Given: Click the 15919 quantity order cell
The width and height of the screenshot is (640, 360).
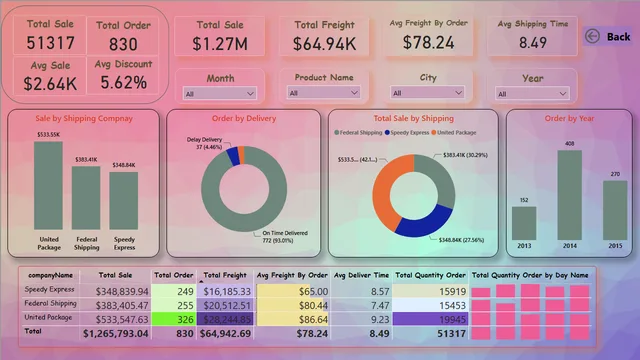Looking at the screenshot, I should [x=430, y=291].
